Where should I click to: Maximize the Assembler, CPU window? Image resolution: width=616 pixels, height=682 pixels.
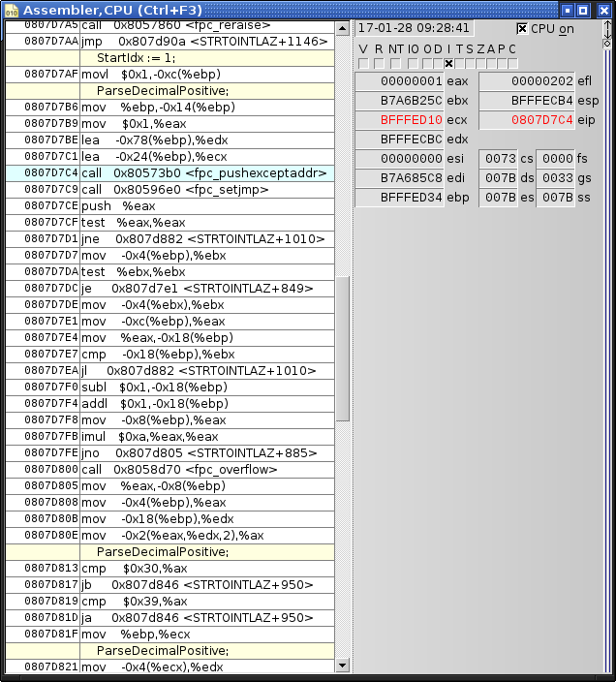(x=583, y=10)
